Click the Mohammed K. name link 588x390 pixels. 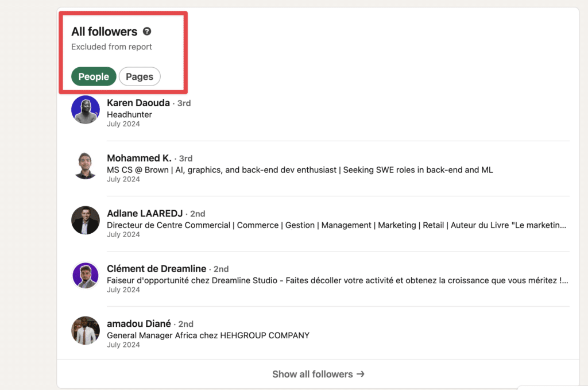coord(139,159)
